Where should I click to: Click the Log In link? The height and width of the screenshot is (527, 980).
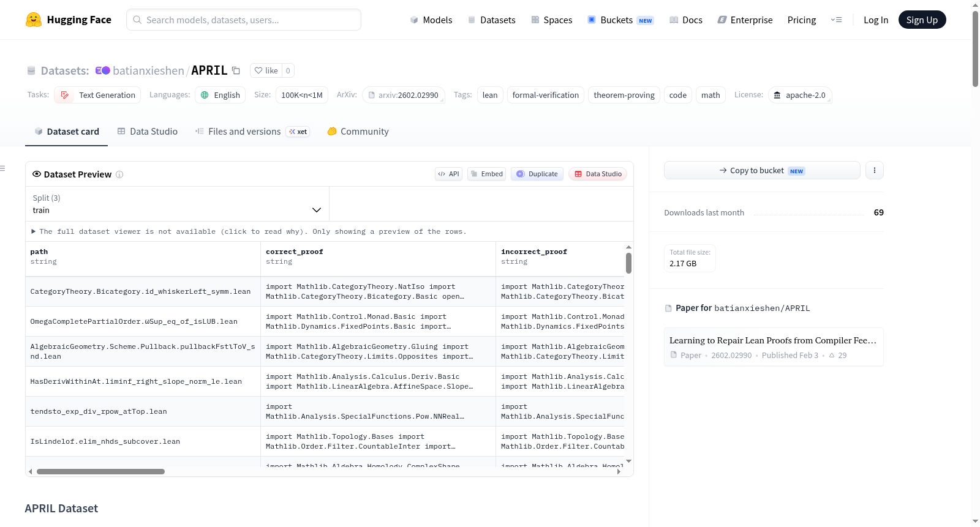pos(876,20)
